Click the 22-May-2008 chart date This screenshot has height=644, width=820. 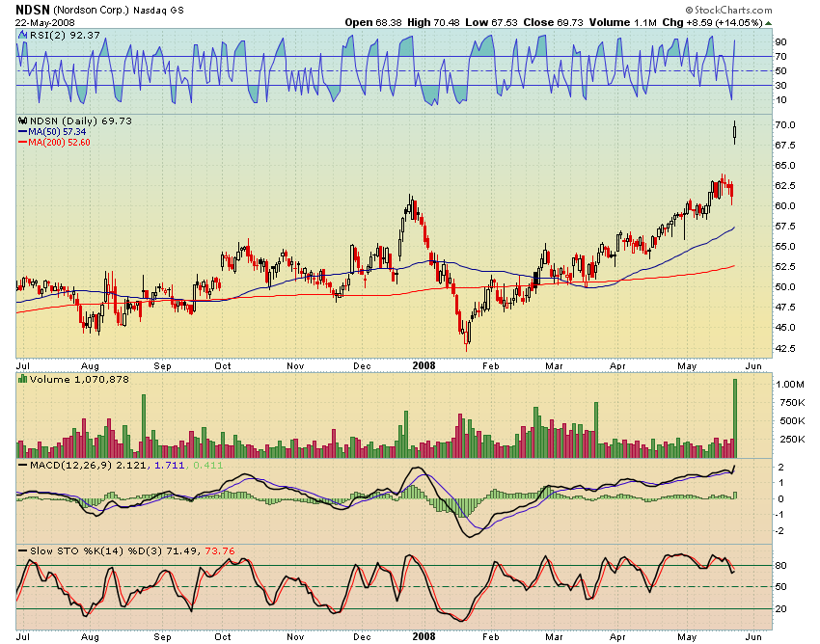tap(45, 23)
